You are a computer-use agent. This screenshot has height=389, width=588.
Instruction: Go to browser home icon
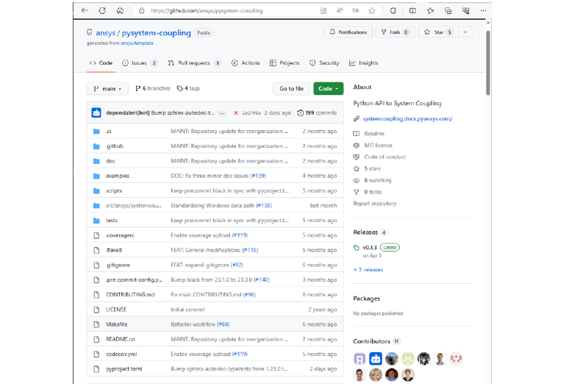pyautogui.click(x=120, y=11)
